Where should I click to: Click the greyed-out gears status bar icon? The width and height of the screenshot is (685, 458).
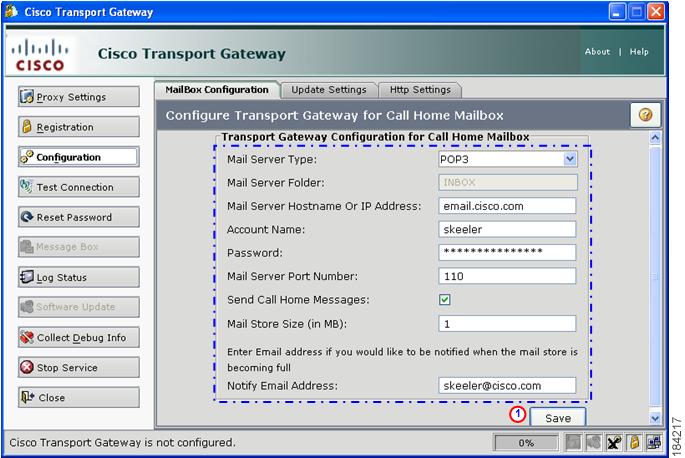[x=593, y=443]
